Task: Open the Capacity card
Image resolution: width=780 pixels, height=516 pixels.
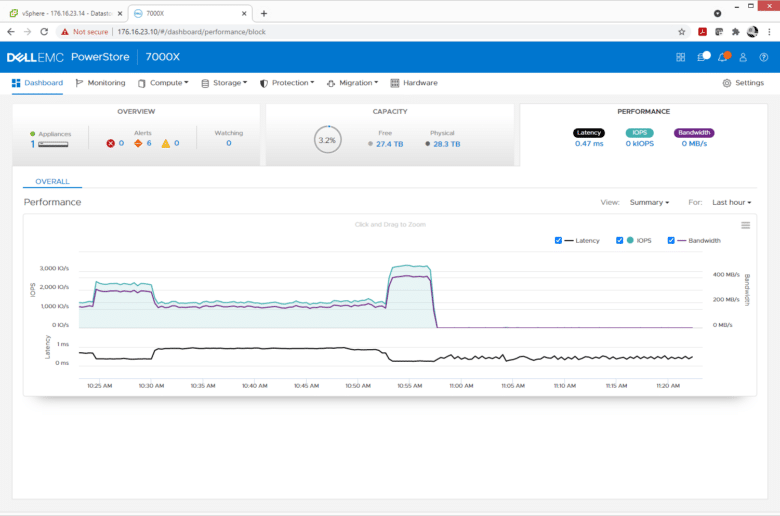Action: pyautogui.click(x=390, y=135)
